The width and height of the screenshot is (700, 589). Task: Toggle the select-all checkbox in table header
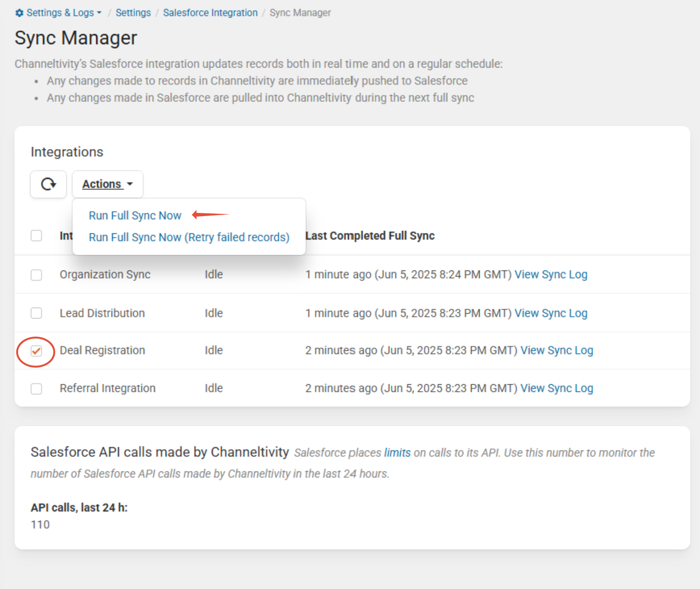(x=37, y=236)
